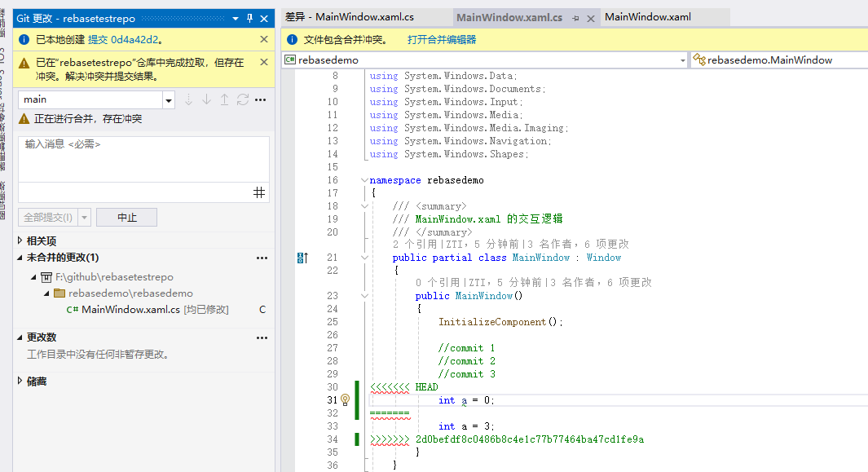Click the '//commit 2' comment line
The height and width of the screenshot is (472, 868).
[x=467, y=360]
